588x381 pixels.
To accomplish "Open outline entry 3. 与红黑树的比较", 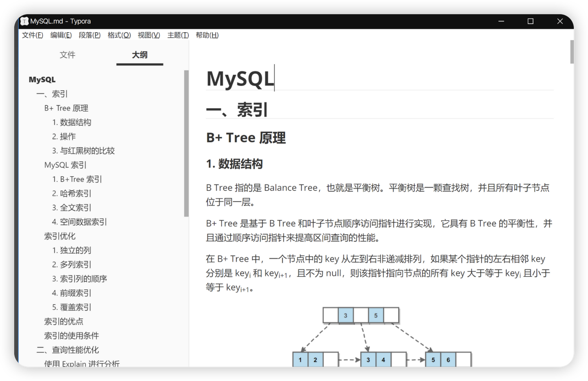I will (x=83, y=151).
